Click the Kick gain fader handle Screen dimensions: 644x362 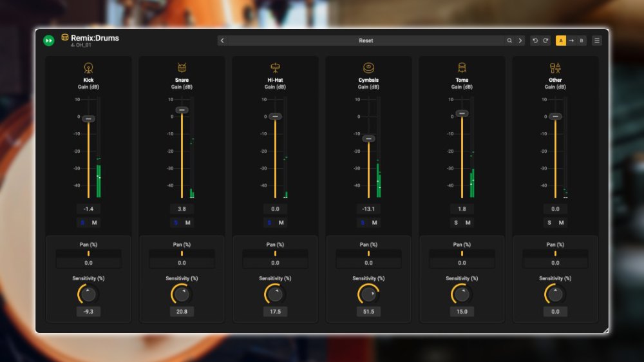click(x=88, y=119)
